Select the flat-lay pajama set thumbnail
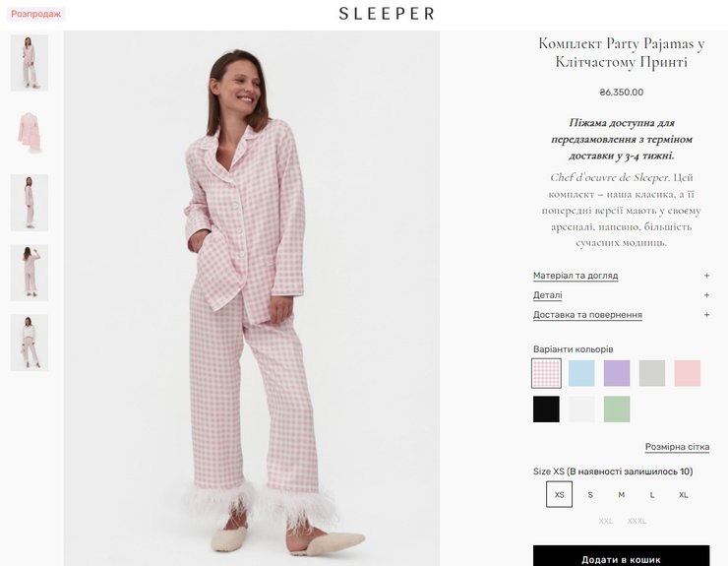Image resolution: width=728 pixels, height=566 pixels. (30, 133)
